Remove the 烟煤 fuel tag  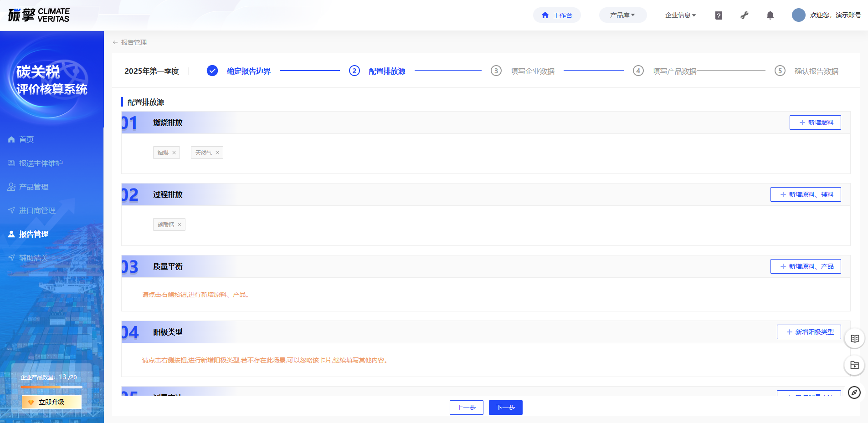click(174, 153)
